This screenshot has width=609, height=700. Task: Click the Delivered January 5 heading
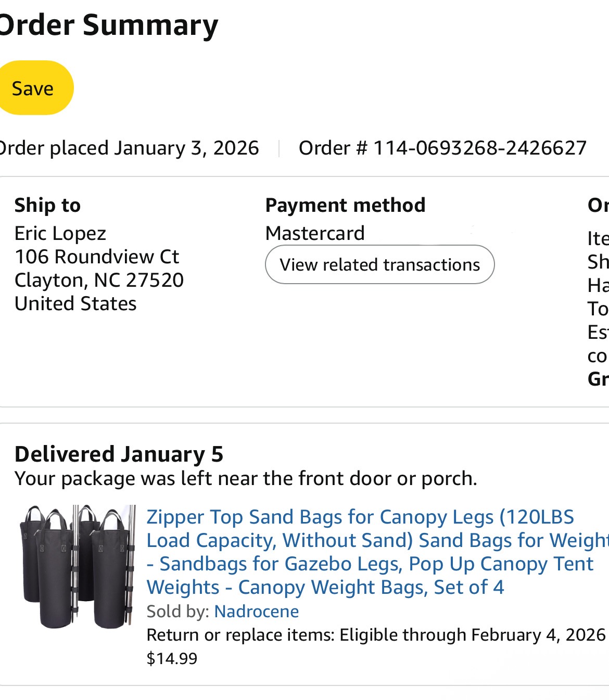point(119,454)
